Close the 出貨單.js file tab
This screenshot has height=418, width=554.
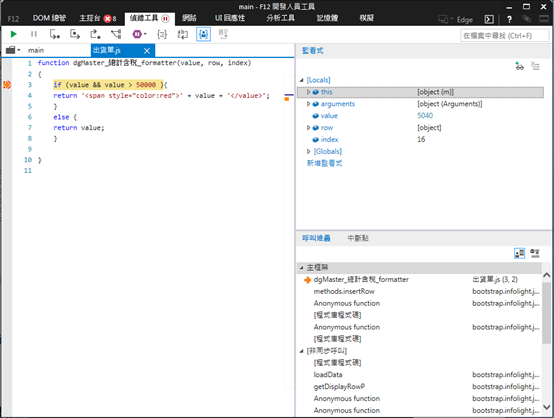coord(147,51)
